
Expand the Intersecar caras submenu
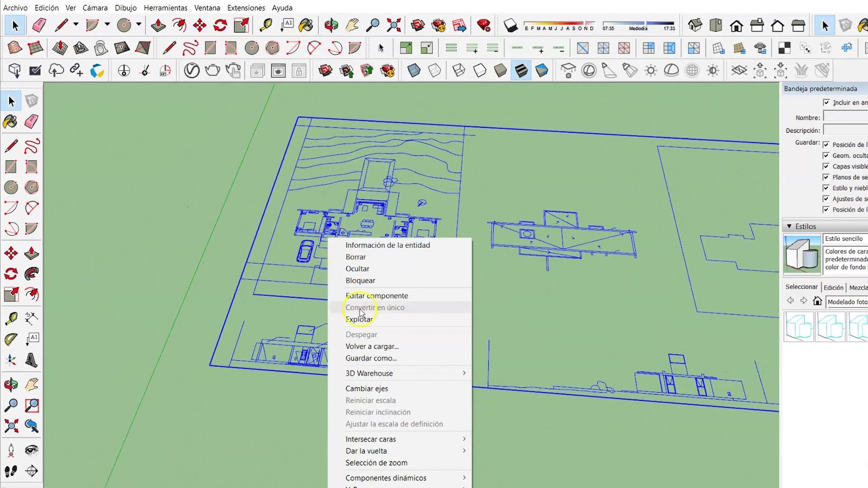click(x=371, y=439)
